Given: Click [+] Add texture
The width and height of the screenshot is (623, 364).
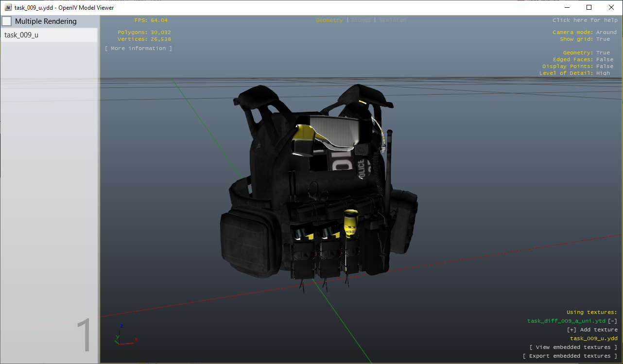Looking at the screenshot, I should click(x=592, y=329).
